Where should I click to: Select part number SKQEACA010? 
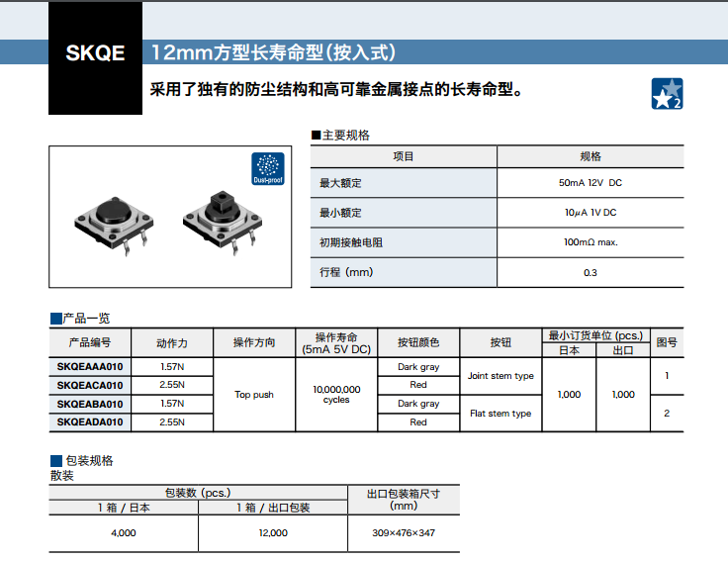pos(90,385)
